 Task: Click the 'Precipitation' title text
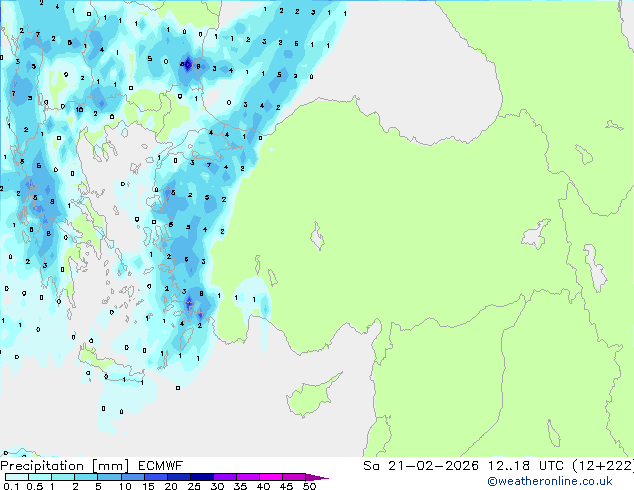coord(42,466)
